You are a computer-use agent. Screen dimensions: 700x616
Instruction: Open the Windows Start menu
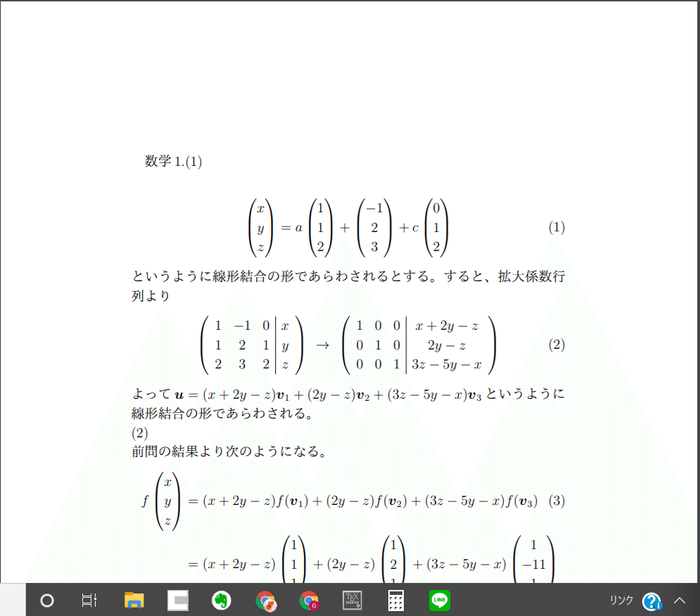point(46,600)
